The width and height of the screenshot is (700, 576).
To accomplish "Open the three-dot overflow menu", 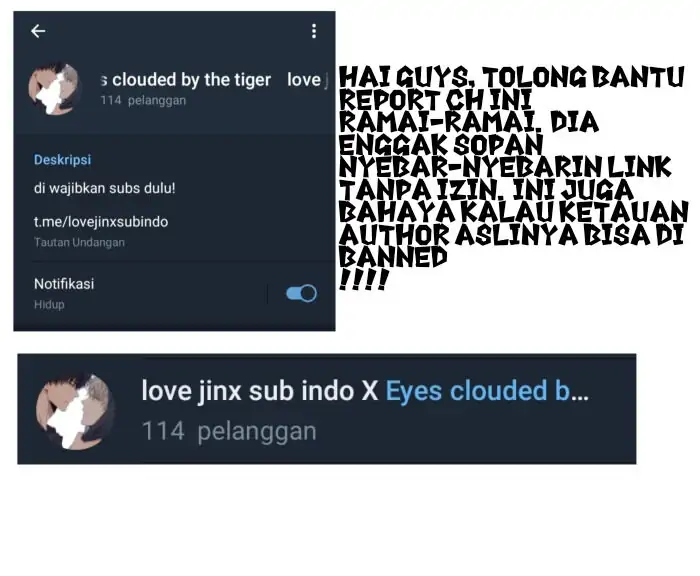I will 314,31.
